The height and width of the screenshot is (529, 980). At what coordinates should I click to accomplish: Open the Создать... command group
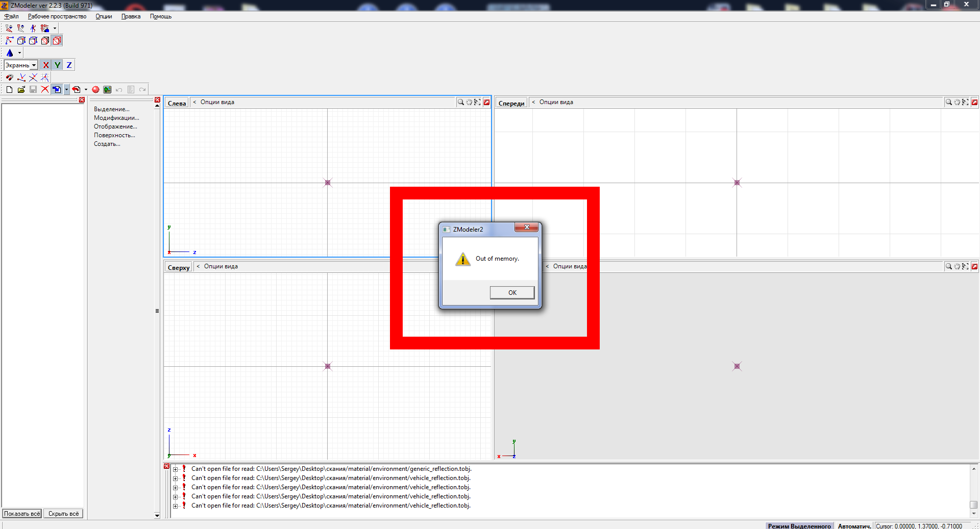click(107, 144)
